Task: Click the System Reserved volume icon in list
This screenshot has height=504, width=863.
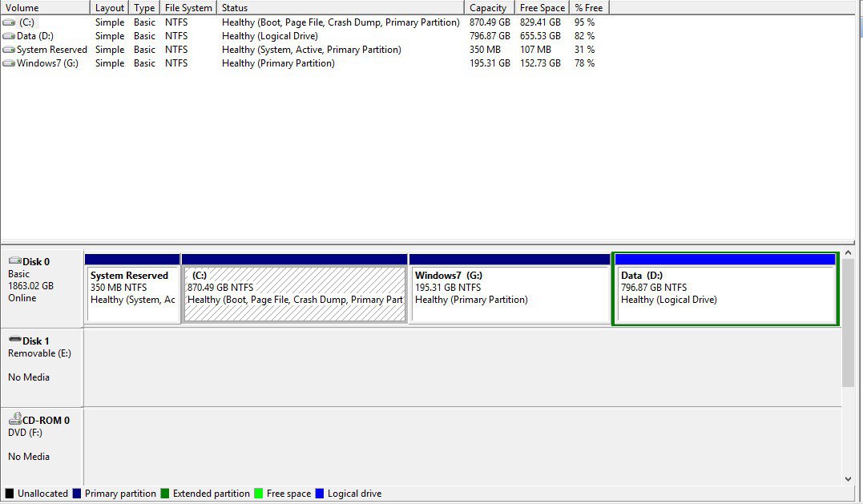Action: click(x=9, y=50)
